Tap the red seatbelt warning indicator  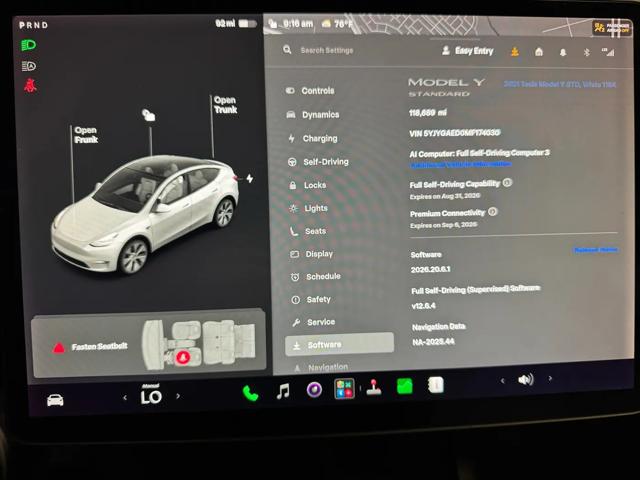click(x=30, y=86)
